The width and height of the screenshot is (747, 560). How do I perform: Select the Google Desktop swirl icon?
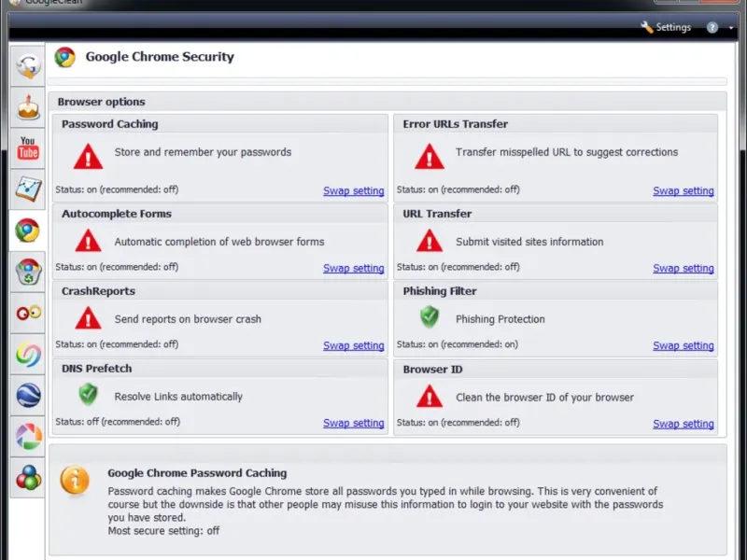pos(28,354)
